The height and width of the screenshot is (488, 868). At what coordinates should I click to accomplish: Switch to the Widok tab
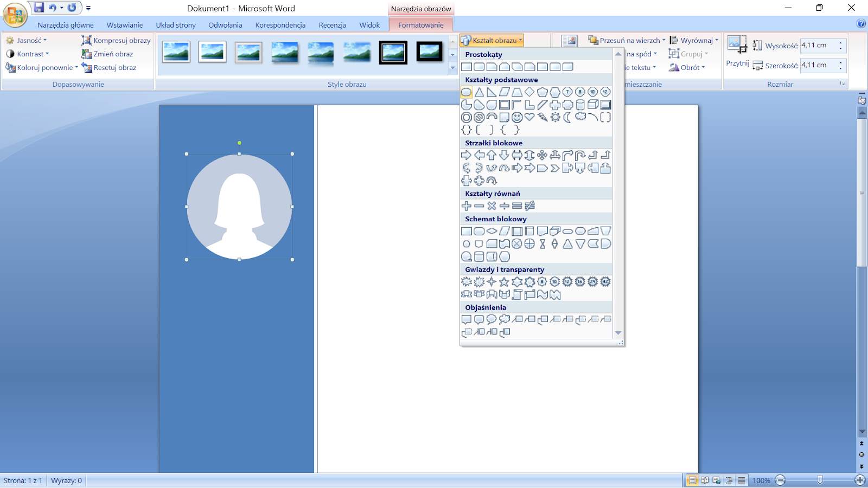coord(369,25)
